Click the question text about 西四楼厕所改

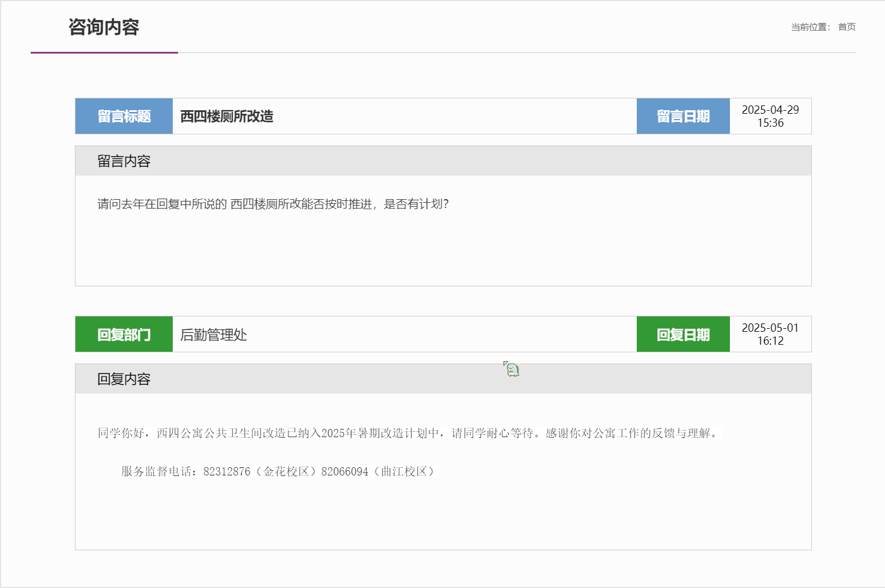[273, 204]
